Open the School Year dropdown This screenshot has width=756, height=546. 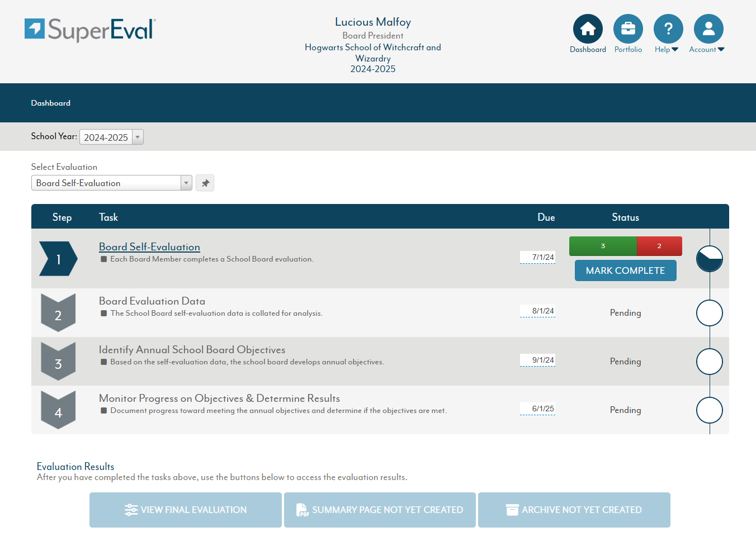tap(138, 137)
